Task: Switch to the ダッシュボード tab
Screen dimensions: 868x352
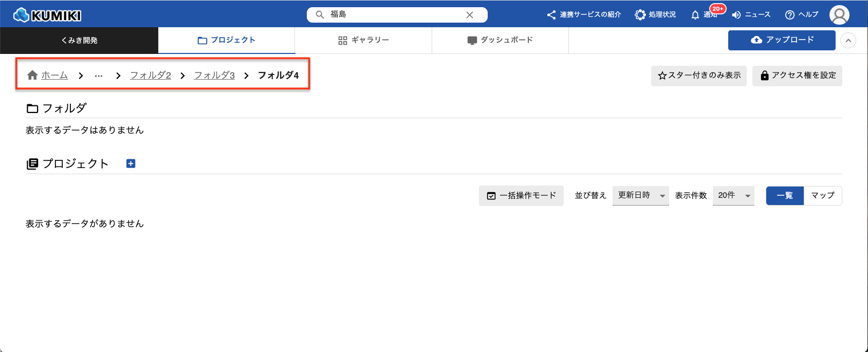Action: coord(500,40)
